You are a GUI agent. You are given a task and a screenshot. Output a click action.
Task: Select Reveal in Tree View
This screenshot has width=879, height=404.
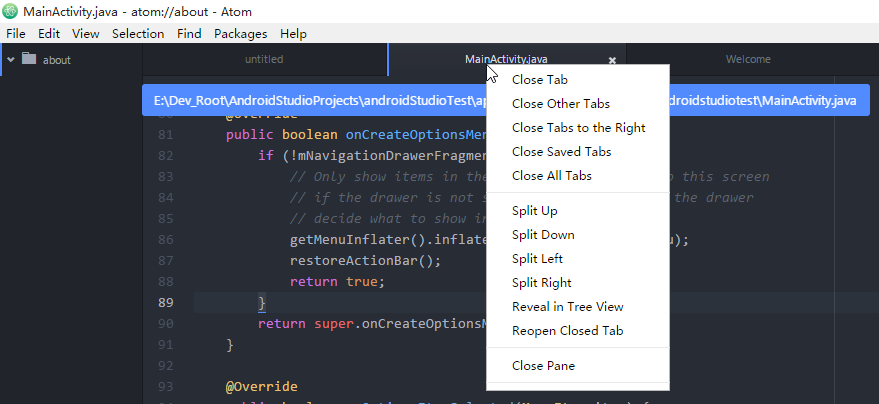567,307
